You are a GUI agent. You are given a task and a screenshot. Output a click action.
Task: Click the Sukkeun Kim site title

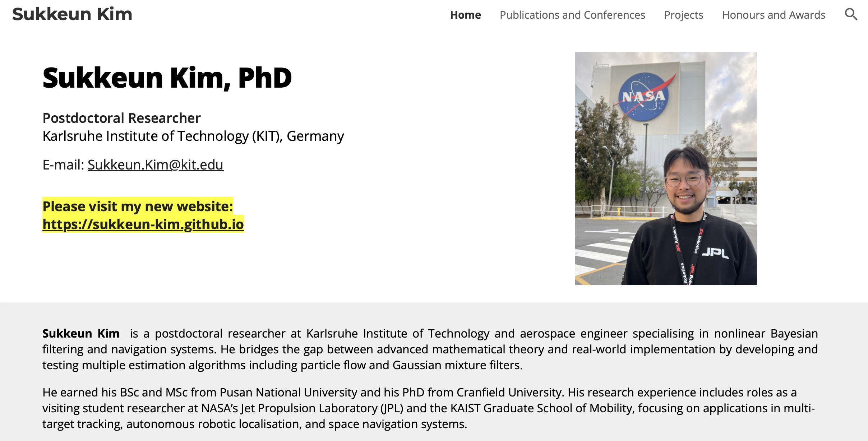[x=72, y=14]
